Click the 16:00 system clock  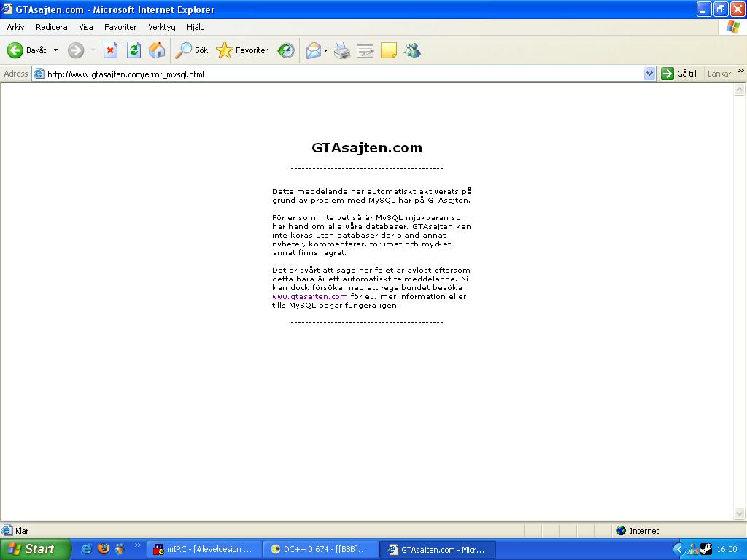click(727, 549)
